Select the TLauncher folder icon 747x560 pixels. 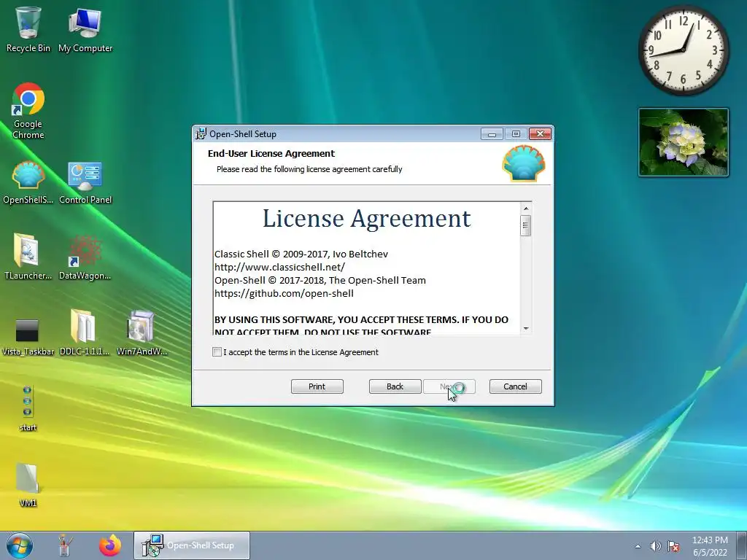pyautogui.click(x=28, y=256)
